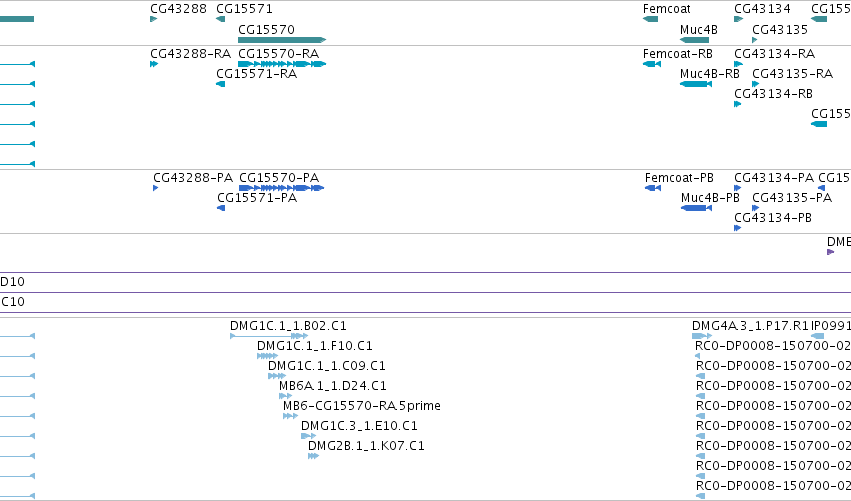The width and height of the screenshot is (851, 501).
Task: Click the CG15570-RA transcript exon glyph
Action: point(282,64)
